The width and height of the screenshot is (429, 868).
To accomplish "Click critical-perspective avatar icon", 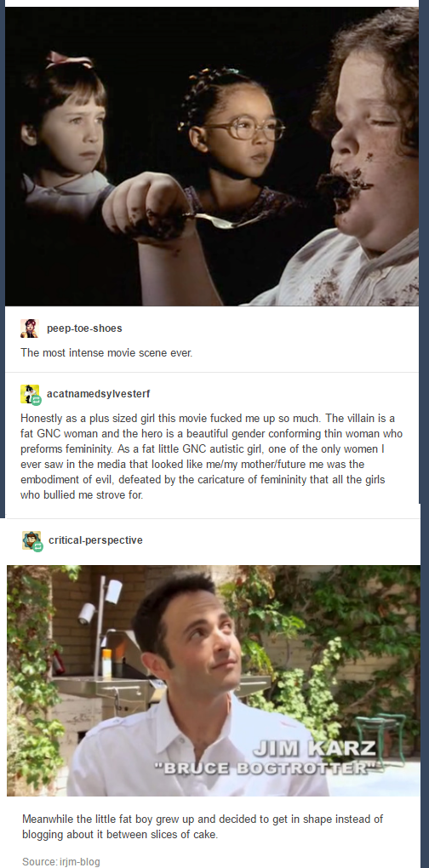I will click(31, 540).
